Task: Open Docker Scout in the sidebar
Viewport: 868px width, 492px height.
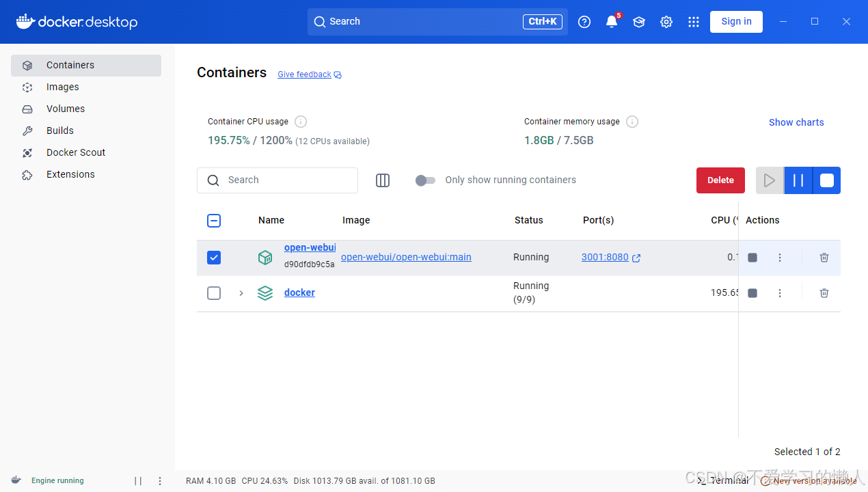Action: [x=86, y=153]
